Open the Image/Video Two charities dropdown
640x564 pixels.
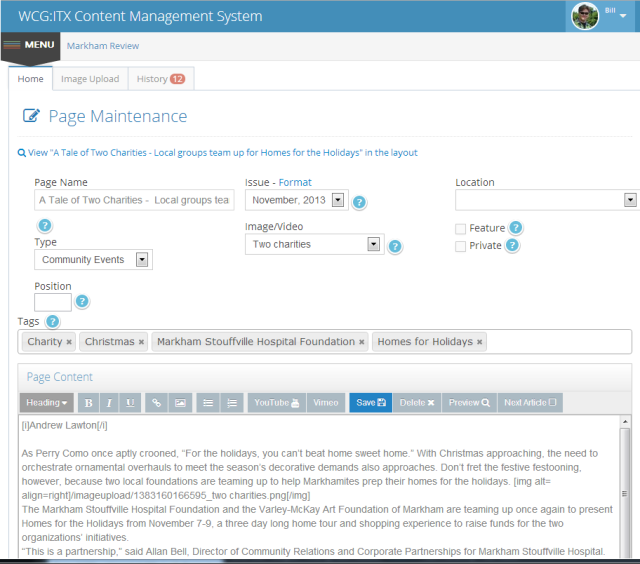click(x=373, y=244)
